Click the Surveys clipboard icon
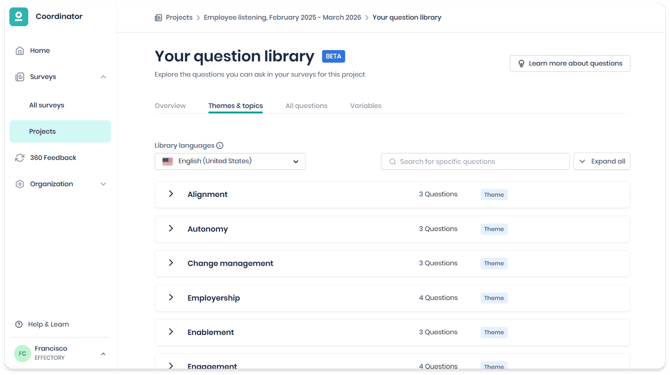670x375 pixels. point(20,77)
